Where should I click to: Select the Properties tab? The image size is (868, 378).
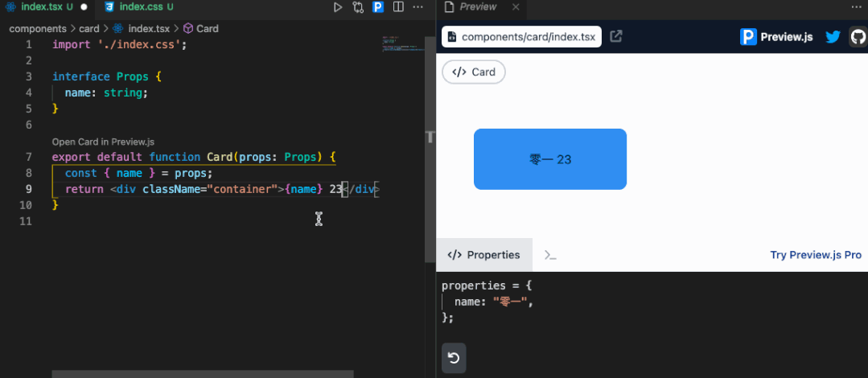(x=484, y=255)
